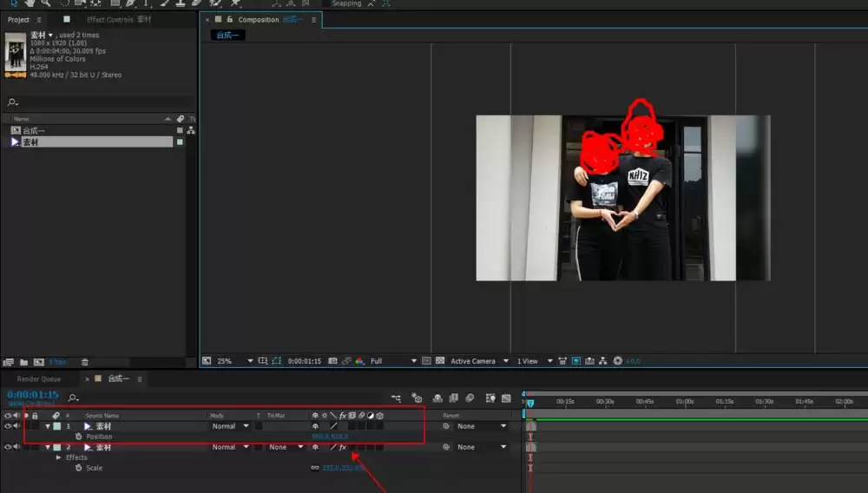
Task: Click the current time 0:00:01:15 in timeline
Action: click(x=33, y=395)
